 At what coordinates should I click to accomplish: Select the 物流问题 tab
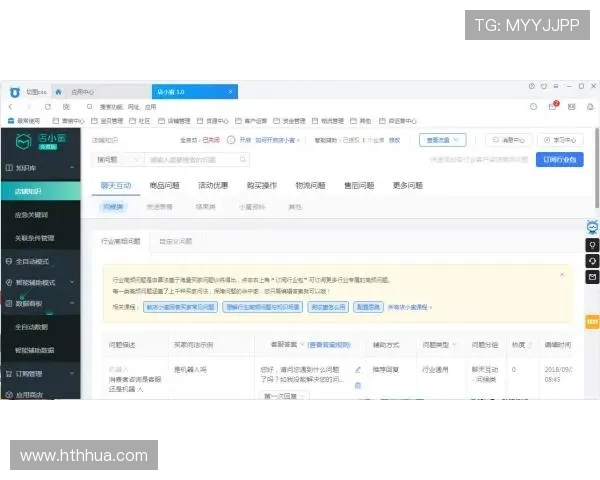tap(310, 186)
